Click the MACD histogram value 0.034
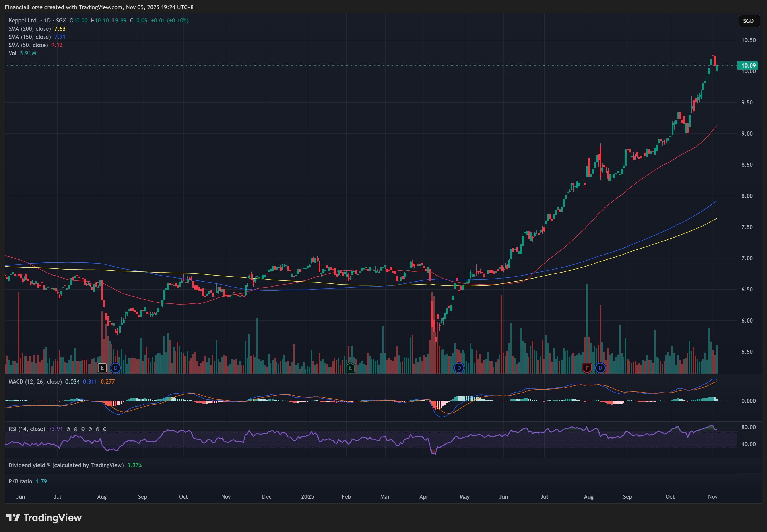Viewport: 767px width, 532px height. click(73, 381)
